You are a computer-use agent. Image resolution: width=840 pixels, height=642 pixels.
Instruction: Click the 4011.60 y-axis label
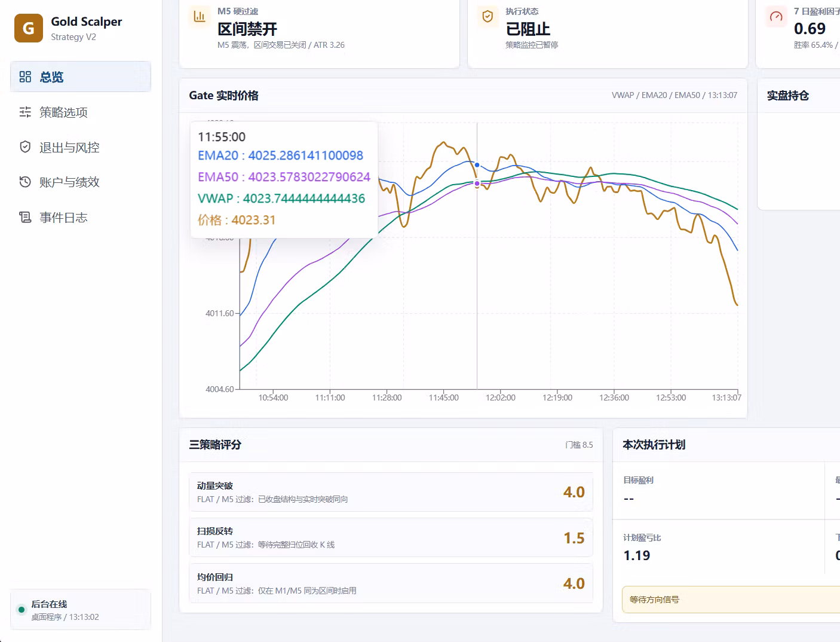click(220, 313)
